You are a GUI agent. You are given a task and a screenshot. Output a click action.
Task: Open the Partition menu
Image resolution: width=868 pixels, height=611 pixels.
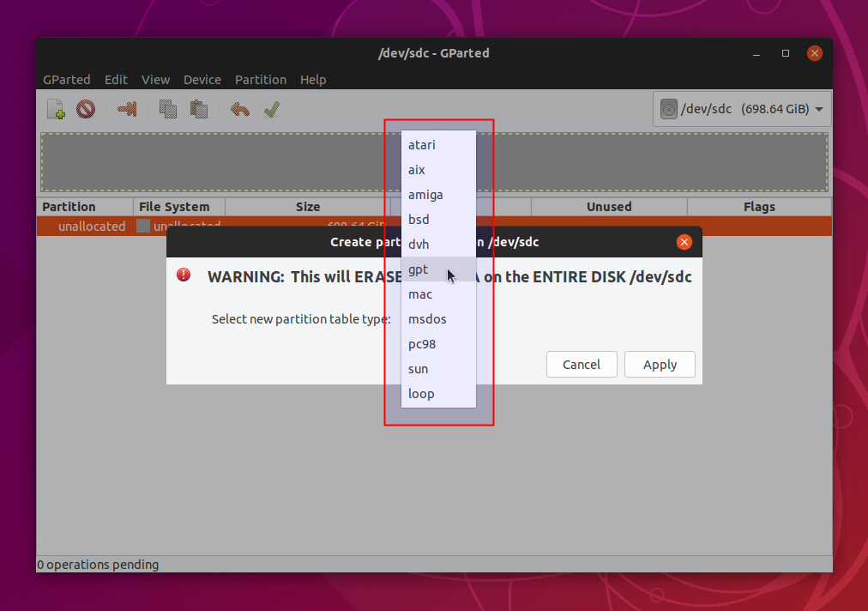pos(261,80)
